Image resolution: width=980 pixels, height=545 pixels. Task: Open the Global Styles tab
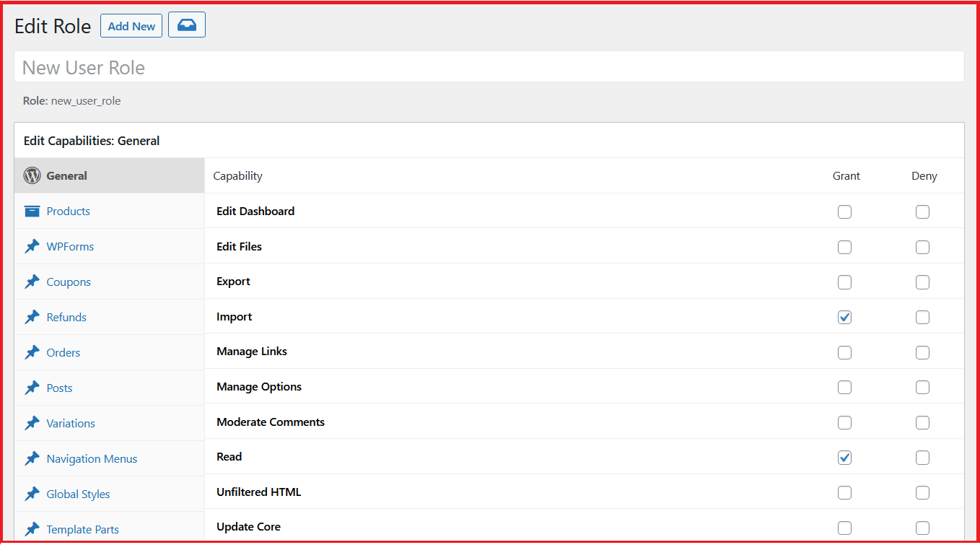coord(110,494)
